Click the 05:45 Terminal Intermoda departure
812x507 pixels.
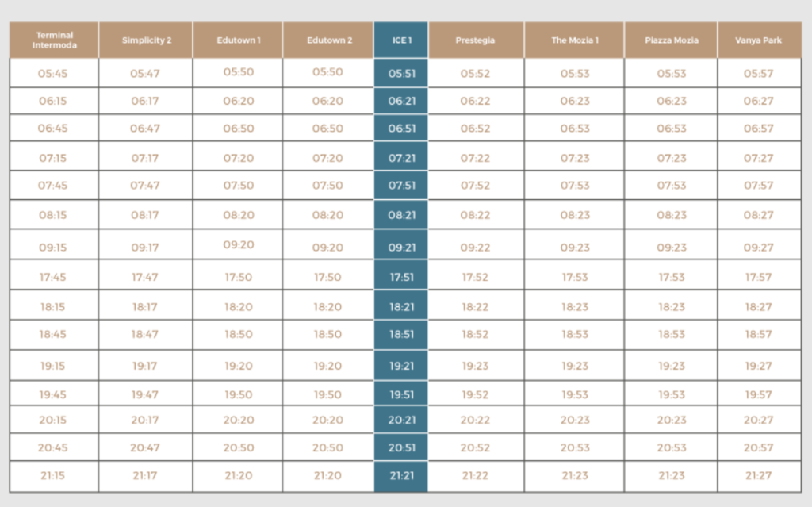53,73
